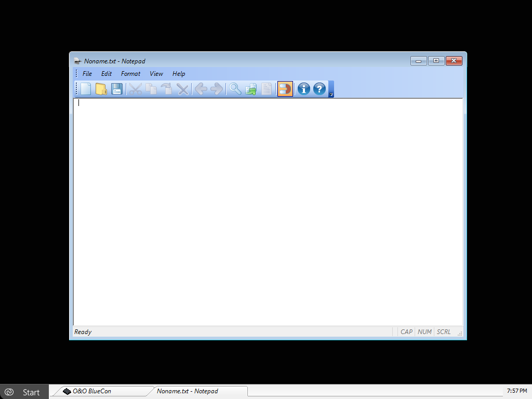Image resolution: width=532 pixels, height=399 pixels.
Task: Click the Undo left arrow icon
Action: point(201,89)
